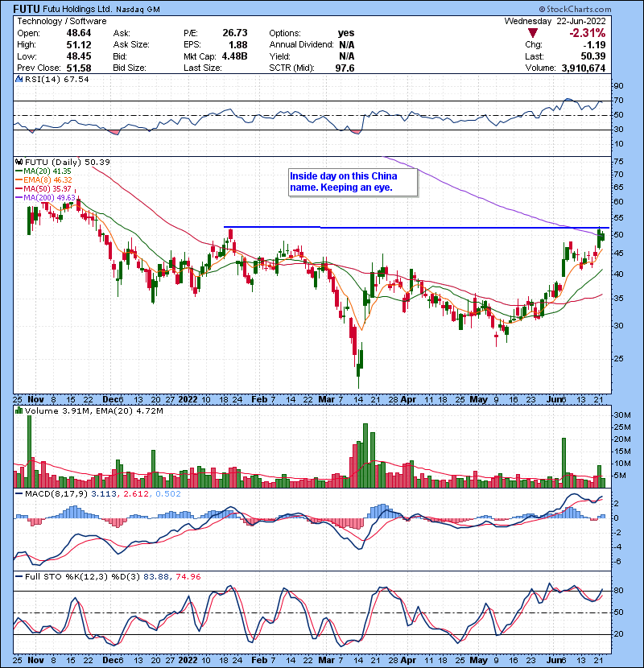Click the stochastic %D value 74.96
The image size is (644, 668).
[188, 577]
